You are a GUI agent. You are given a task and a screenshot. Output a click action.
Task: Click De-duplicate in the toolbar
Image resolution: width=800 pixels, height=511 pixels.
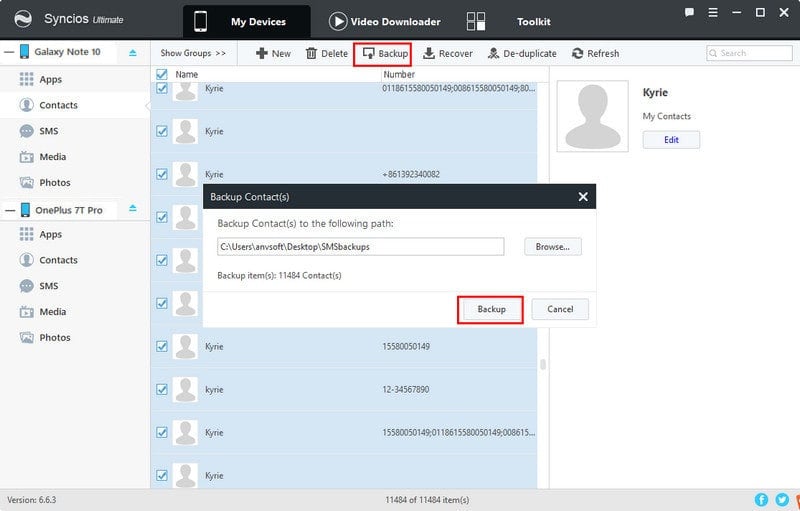click(522, 54)
